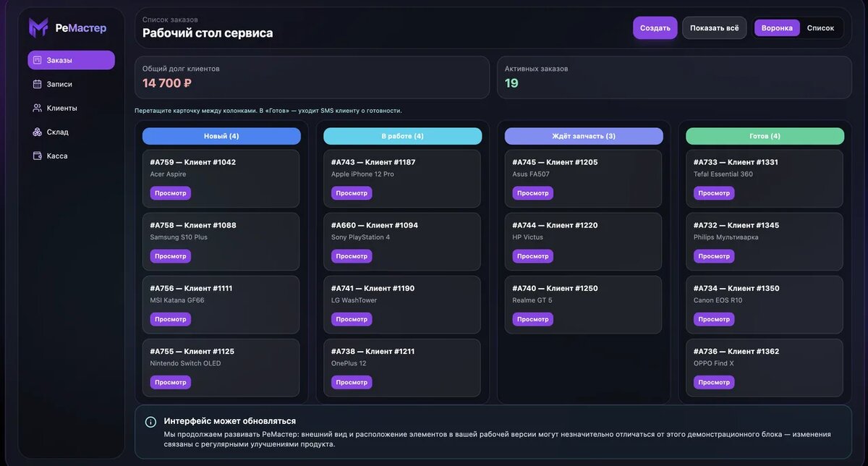Click the active orders count 19
This screenshot has width=868, height=466.
[511, 83]
